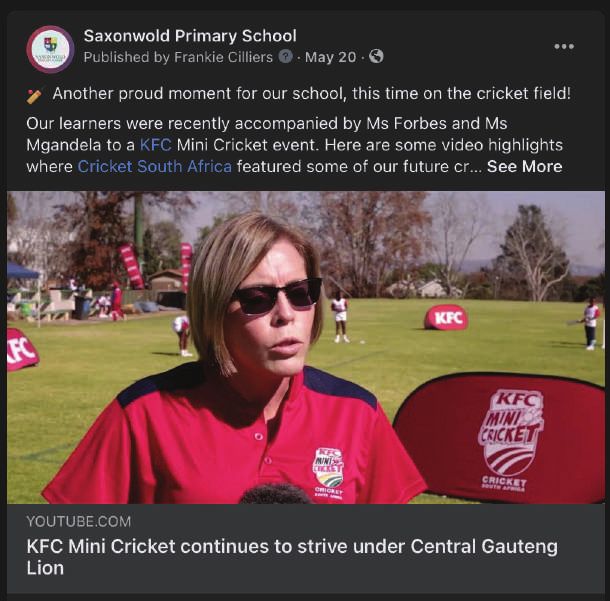Image resolution: width=610 pixels, height=601 pixels.
Task: Open the Frankie Cilliers publisher link
Action: tap(223, 57)
